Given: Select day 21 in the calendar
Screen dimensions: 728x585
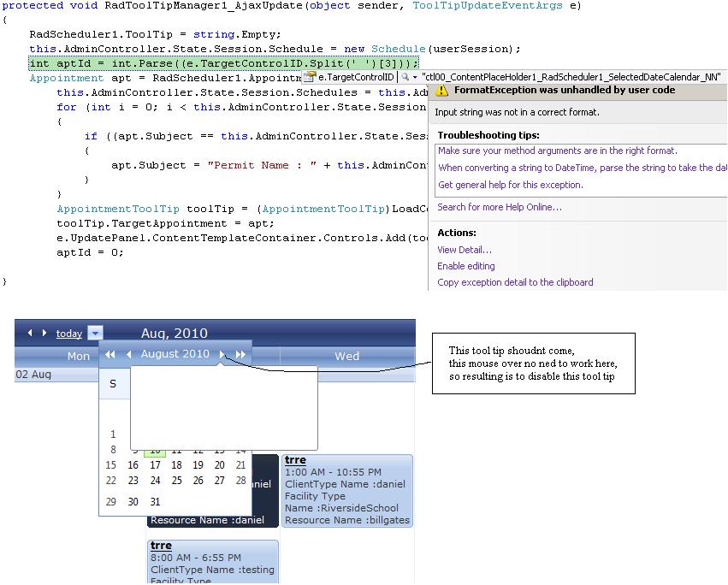Looking at the screenshot, I should [x=240, y=464].
